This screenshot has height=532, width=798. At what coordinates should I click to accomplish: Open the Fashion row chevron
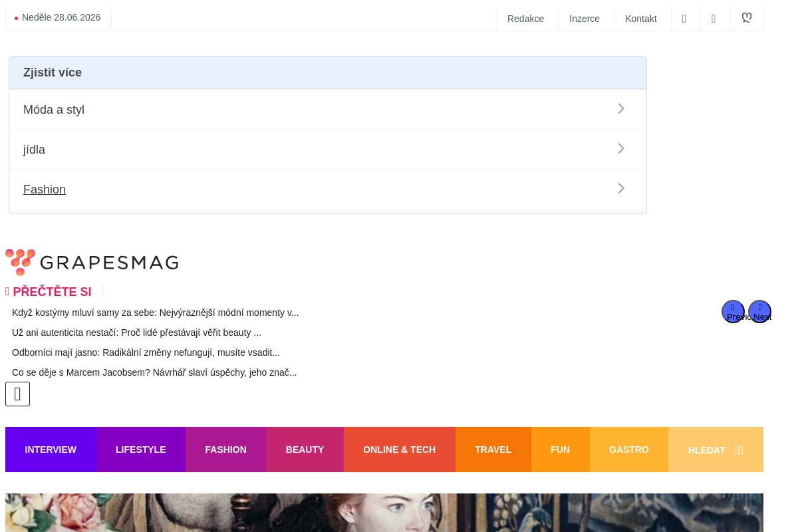coord(621,188)
